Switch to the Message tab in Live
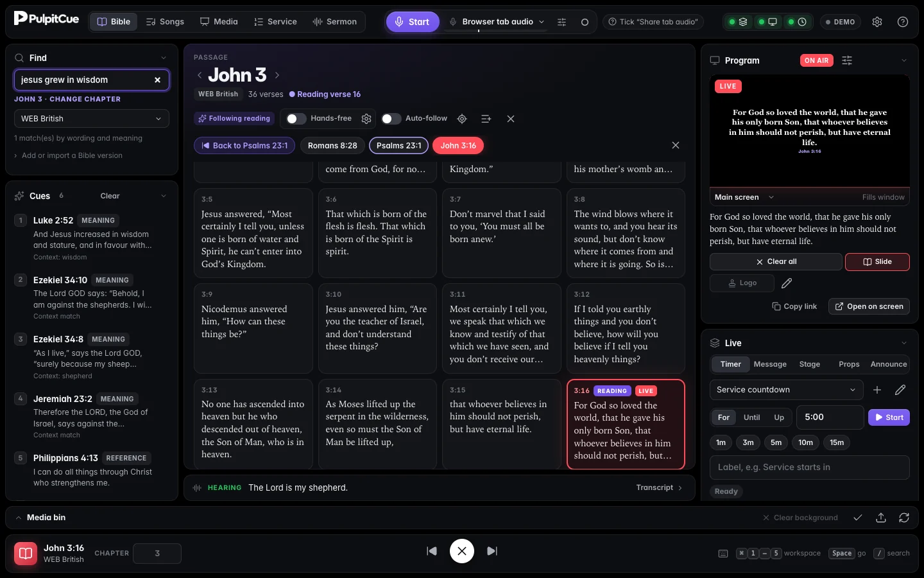This screenshot has width=924, height=578. 770,364
